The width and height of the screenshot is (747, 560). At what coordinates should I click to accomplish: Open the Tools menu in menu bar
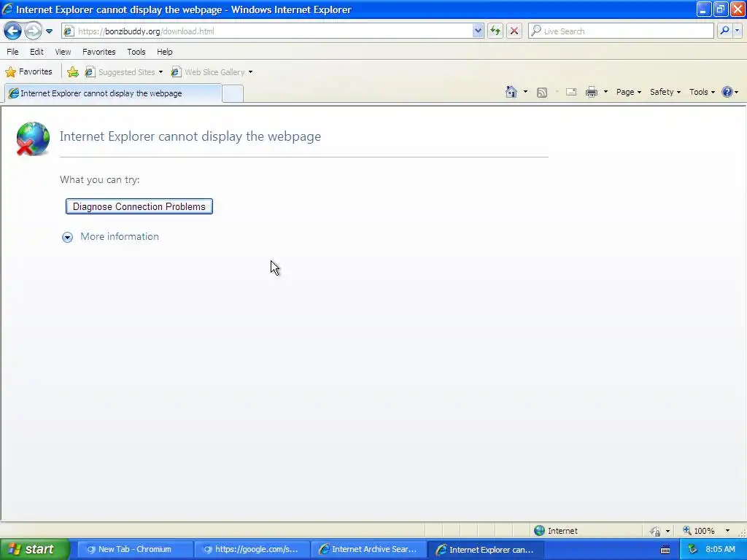pyautogui.click(x=136, y=52)
